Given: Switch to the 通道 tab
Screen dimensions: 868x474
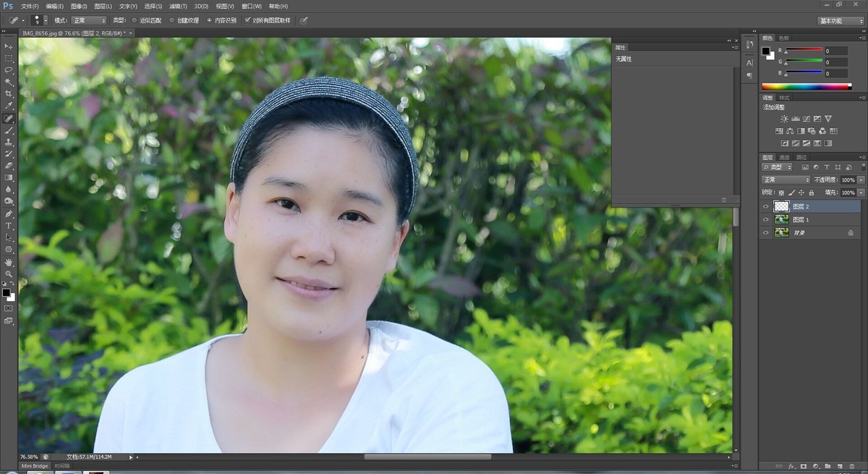Looking at the screenshot, I should [785, 157].
